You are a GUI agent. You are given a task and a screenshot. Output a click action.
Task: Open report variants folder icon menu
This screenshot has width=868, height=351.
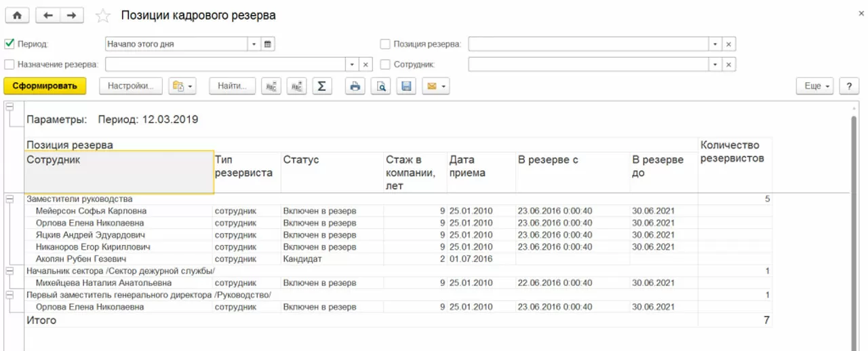coord(183,86)
